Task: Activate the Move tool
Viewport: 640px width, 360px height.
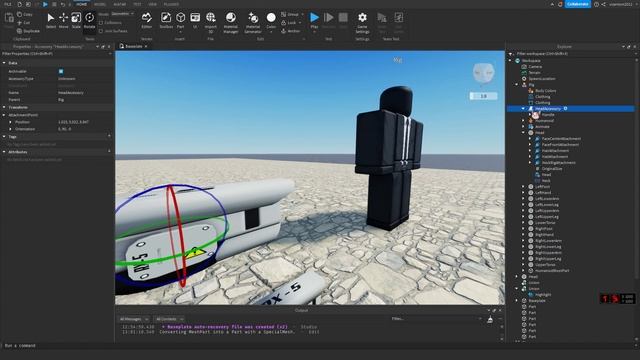Action: click(63, 21)
